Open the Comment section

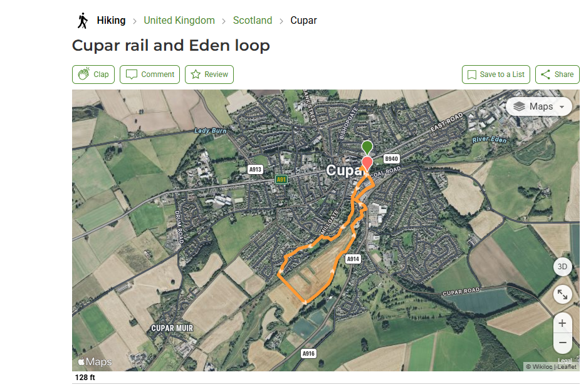coord(150,75)
